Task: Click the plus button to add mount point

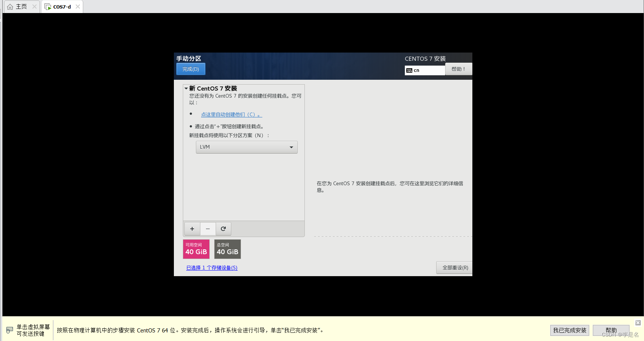Action: [192, 229]
